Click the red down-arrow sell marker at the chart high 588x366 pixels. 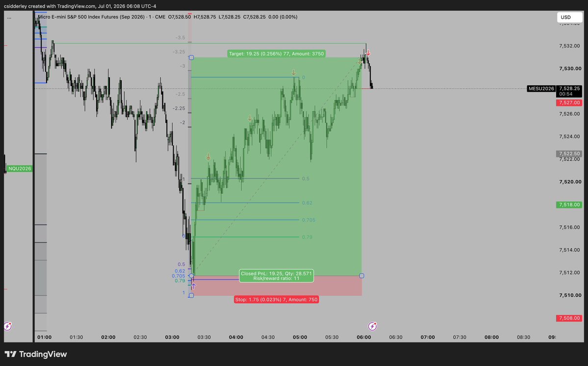368,53
